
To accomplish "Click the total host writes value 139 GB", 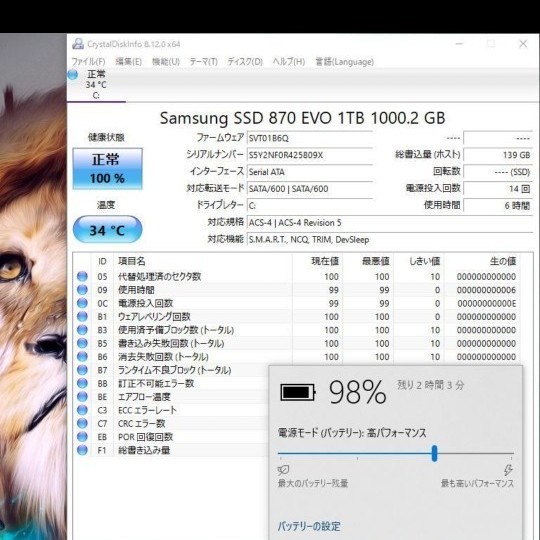I will pyautogui.click(x=498, y=155).
